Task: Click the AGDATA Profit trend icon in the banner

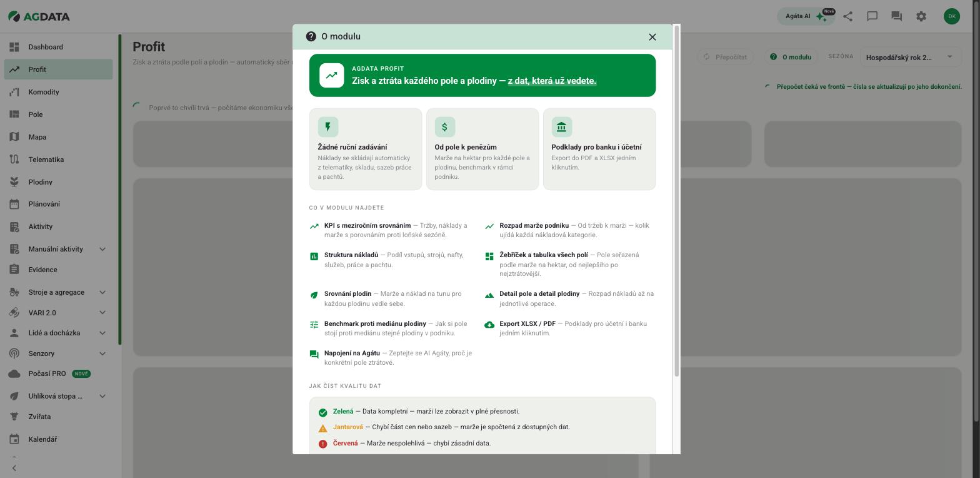Action: 332,76
